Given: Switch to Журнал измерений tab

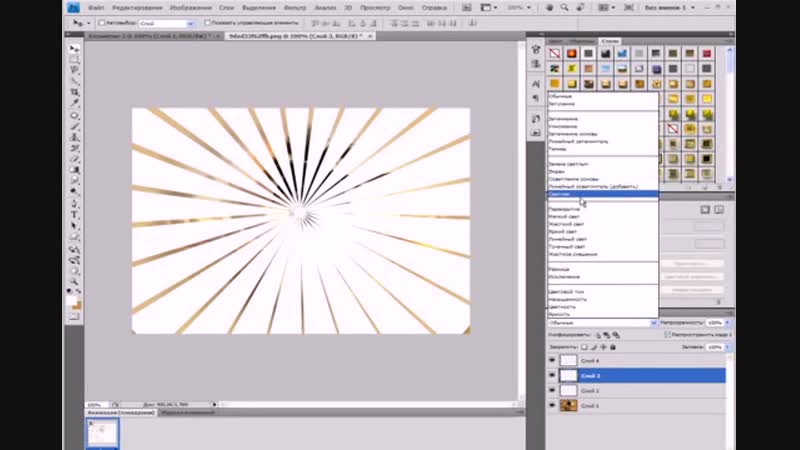Looking at the screenshot, I should (188, 412).
